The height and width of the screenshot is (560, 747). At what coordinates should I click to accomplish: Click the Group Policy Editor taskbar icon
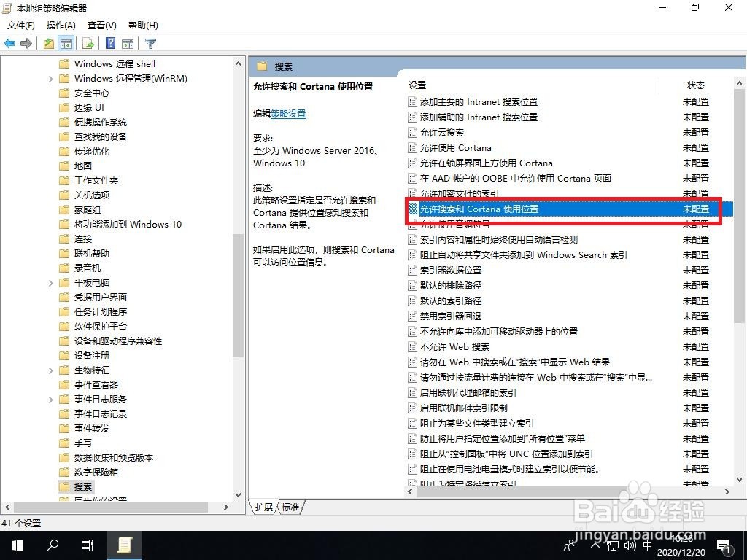(124, 545)
